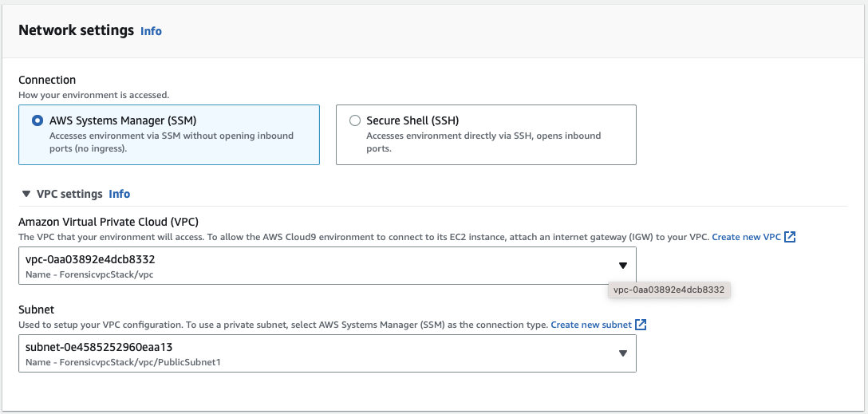868x414 pixels.
Task: Click the 'Connection' label
Action: 47,81
